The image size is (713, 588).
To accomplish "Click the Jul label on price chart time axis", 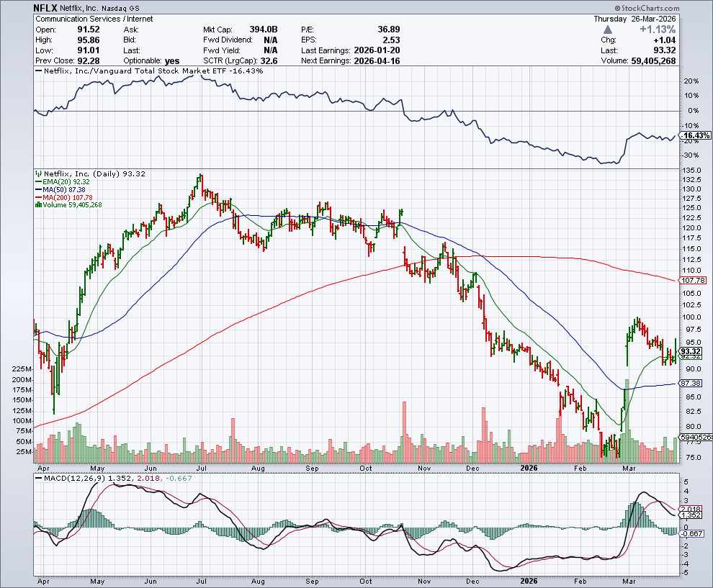I will click(201, 468).
